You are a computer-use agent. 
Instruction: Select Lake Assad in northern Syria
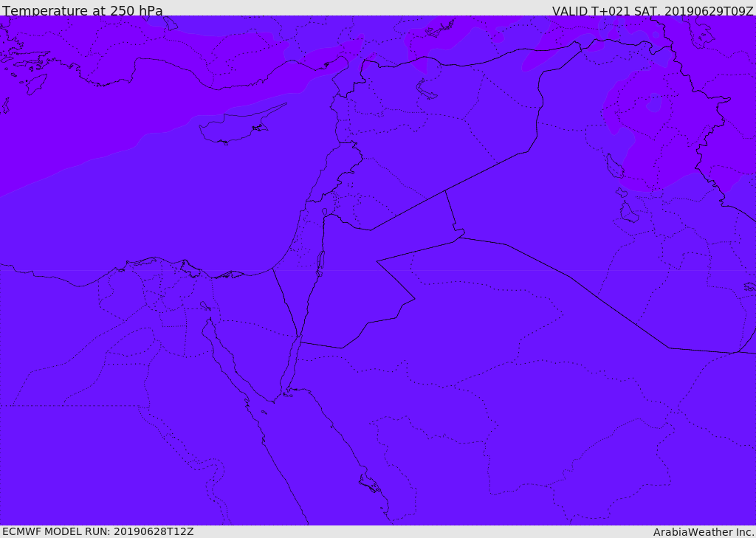pos(426,89)
